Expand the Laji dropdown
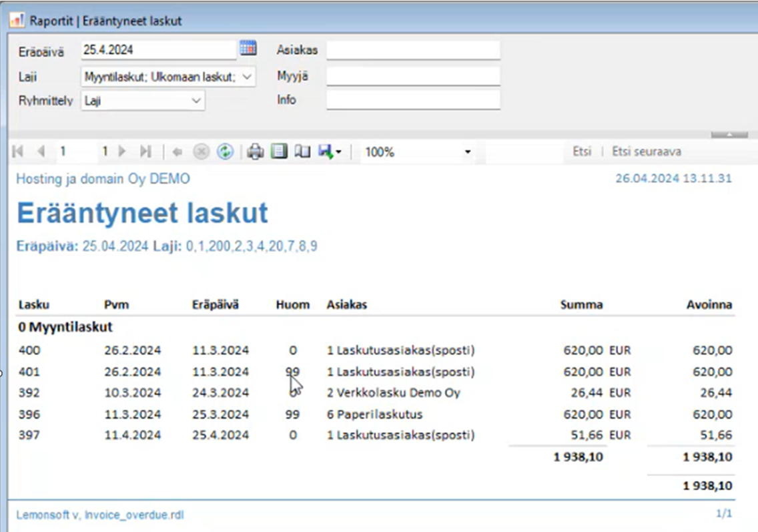Viewport: 758px width, 532px height. [247, 77]
